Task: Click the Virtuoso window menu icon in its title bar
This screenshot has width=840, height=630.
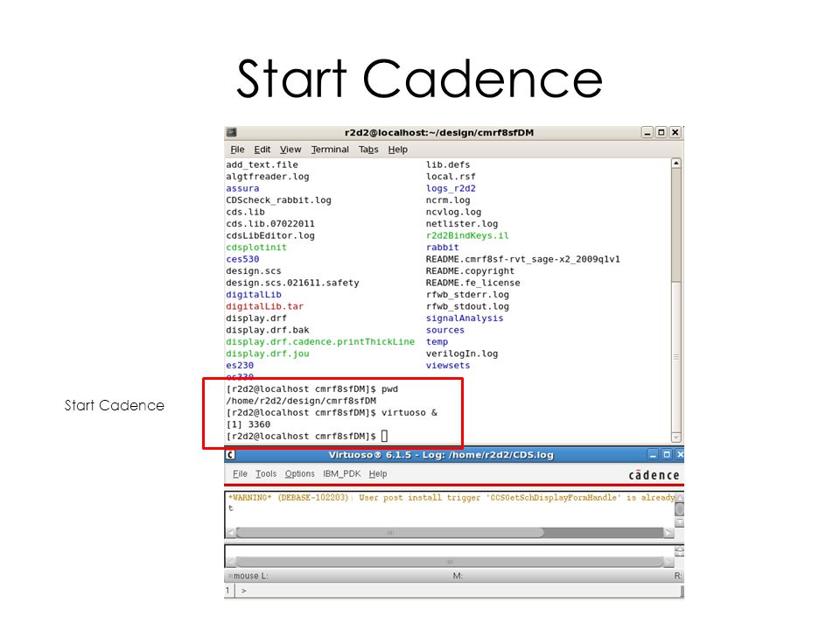Action: pyautogui.click(x=230, y=455)
